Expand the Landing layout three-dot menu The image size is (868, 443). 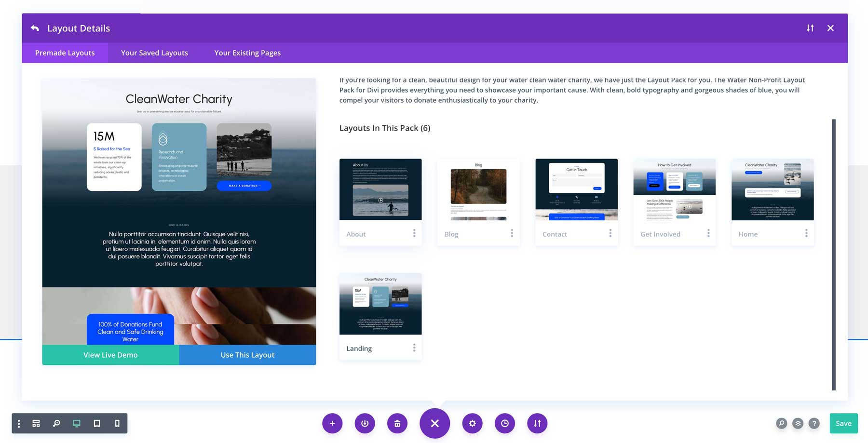pos(414,348)
